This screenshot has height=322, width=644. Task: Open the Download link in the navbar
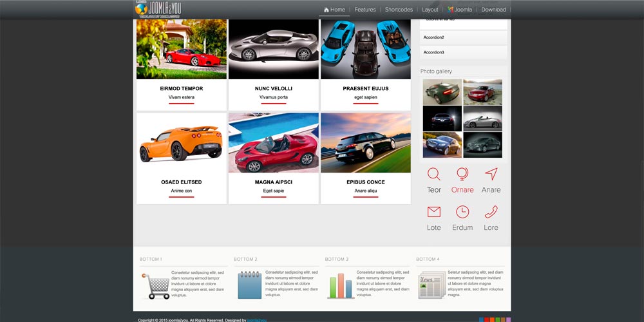(493, 10)
